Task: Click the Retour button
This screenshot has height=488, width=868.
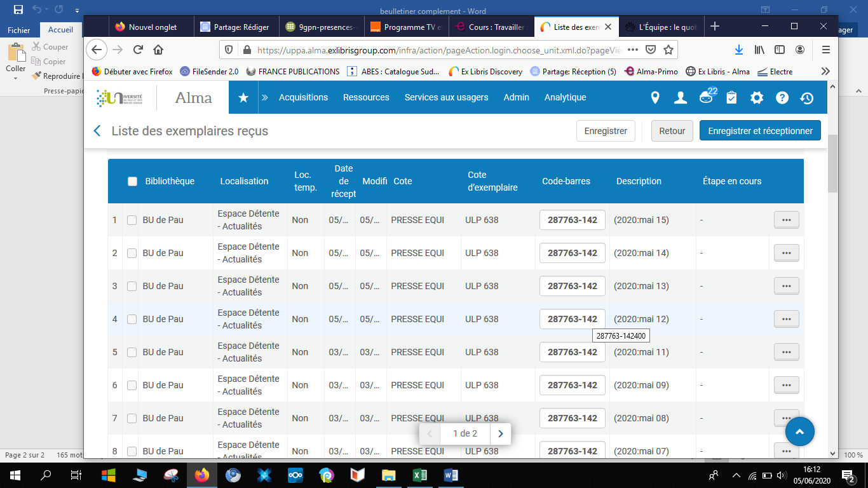Action: [x=672, y=131]
